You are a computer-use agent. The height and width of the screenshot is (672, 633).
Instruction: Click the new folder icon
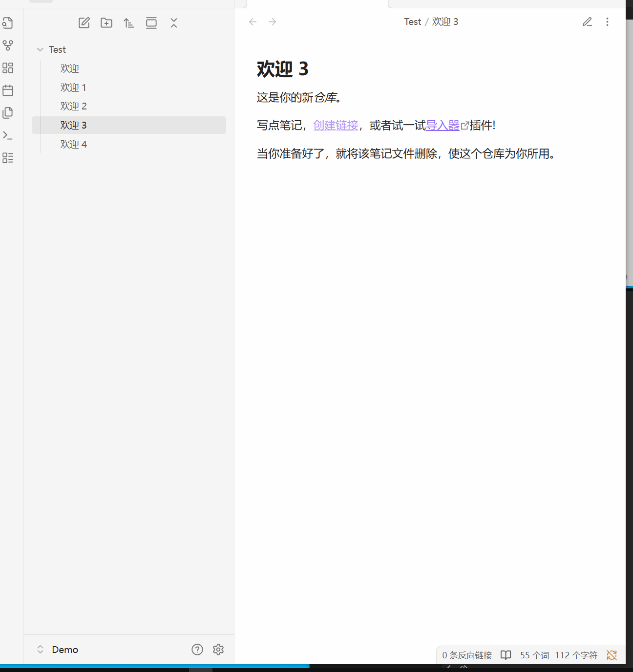pos(106,23)
